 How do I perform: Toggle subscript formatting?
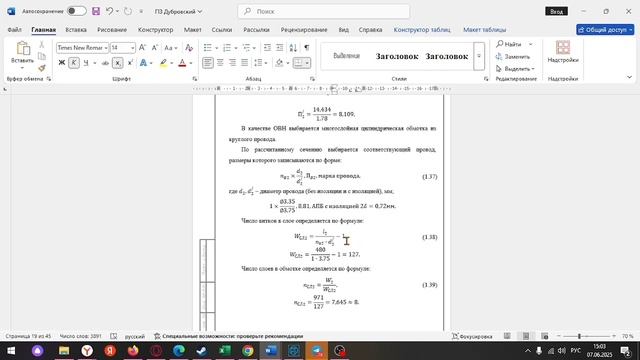tap(118, 63)
